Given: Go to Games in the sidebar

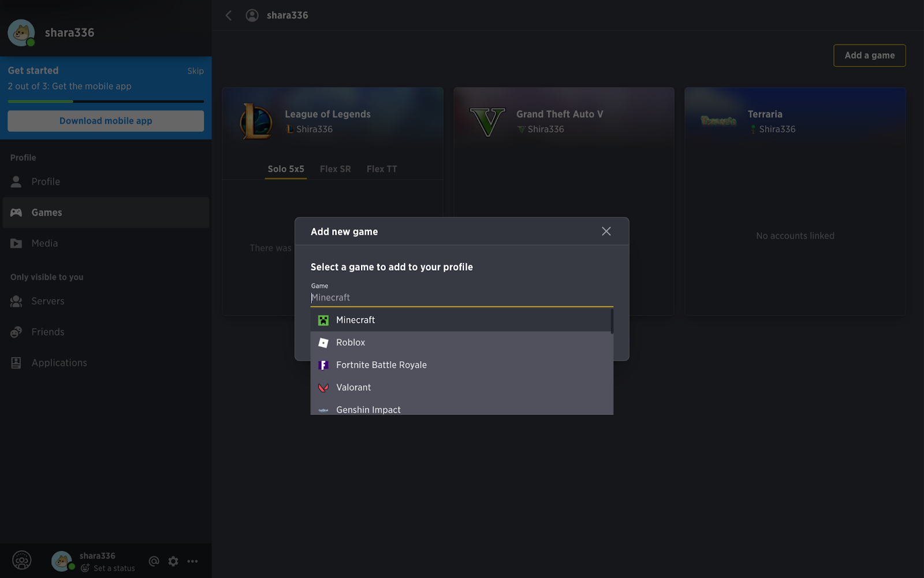Looking at the screenshot, I should tap(106, 213).
